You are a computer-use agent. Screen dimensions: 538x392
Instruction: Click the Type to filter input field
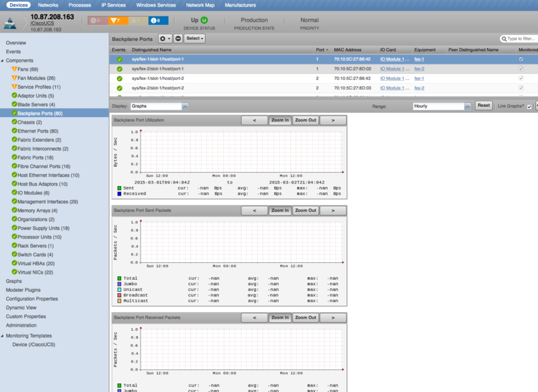point(520,39)
